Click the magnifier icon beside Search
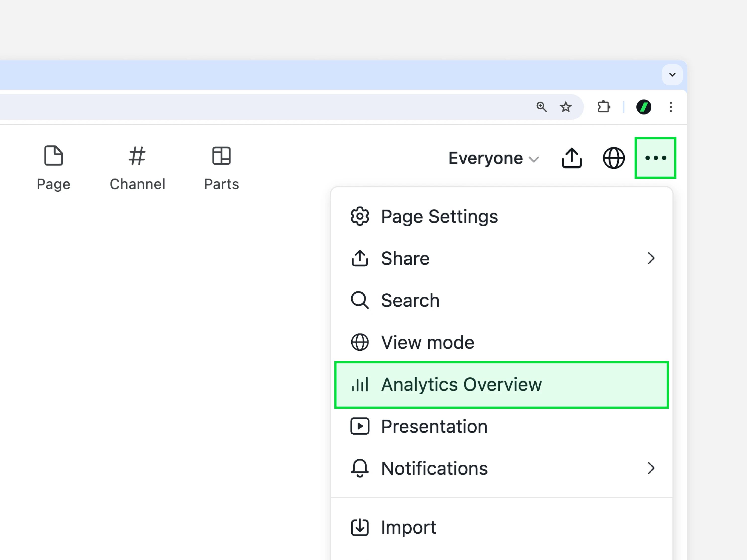747x560 pixels. 360,300
